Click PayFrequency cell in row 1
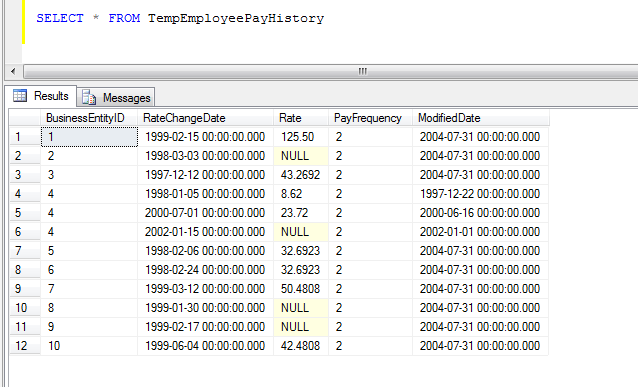This screenshot has height=387, width=638. click(x=370, y=137)
